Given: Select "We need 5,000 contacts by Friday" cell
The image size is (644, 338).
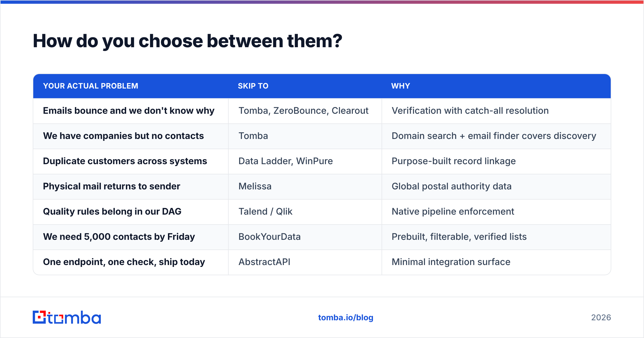Looking at the screenshot, I should [131, 237].
